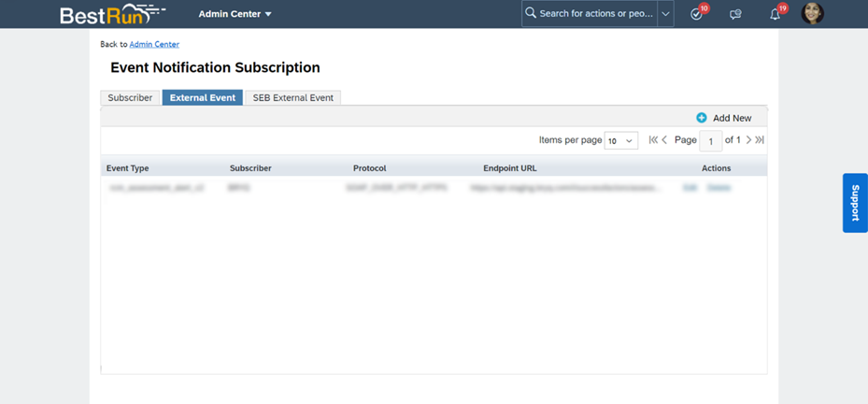Switch to the Subscriber tab
Image resolution: width=868 pixels, height=404 pixels.
pos(130,97)
